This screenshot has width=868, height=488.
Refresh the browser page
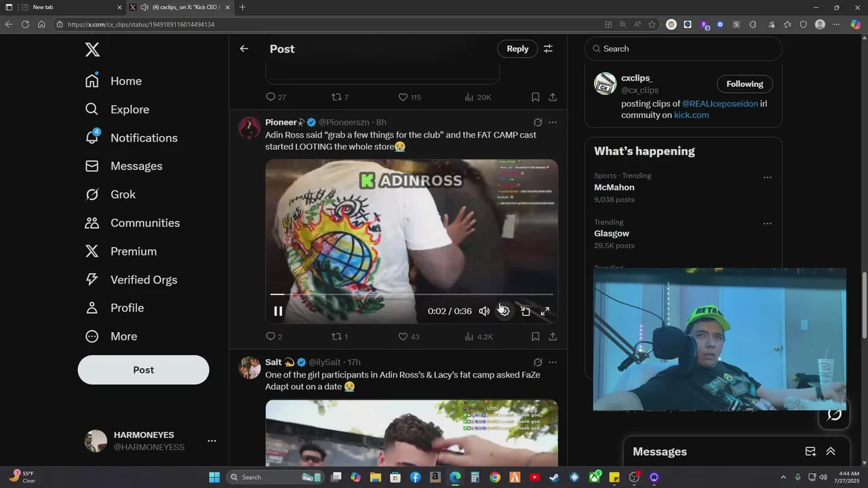pyautogui.click(x=25, y=24)
